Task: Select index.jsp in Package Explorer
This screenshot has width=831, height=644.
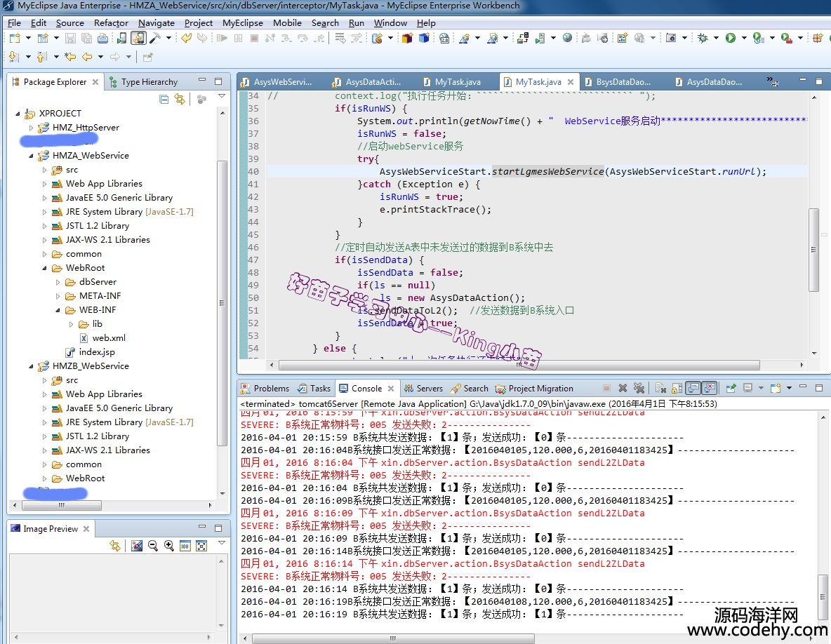Action: [90, 352]
